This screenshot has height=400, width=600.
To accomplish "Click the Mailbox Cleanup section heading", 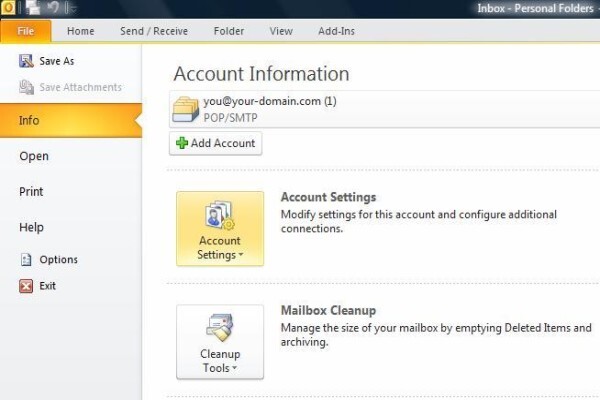I will click(x=328, y=310).
